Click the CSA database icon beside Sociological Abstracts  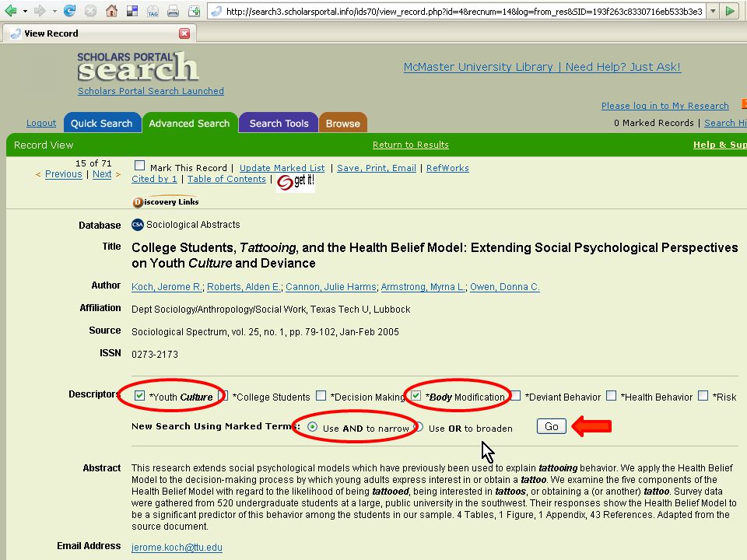[x=138, y=224]
